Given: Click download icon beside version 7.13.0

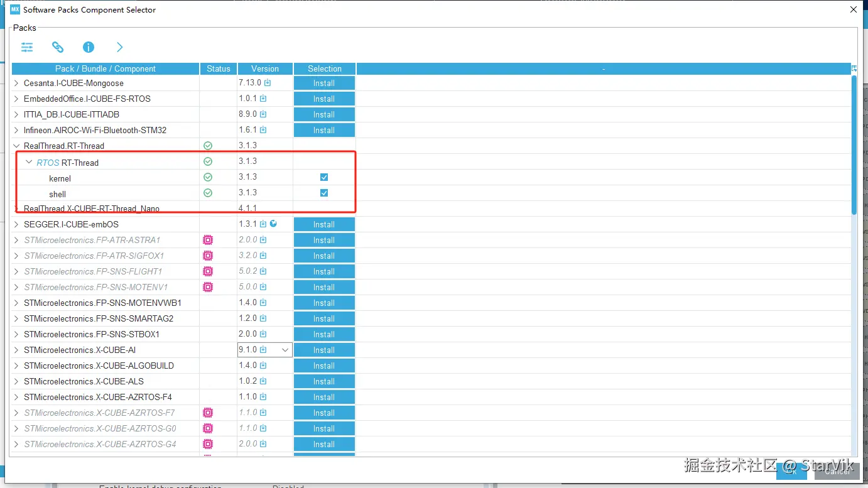Looking at the screenshot, I should coord(268,83).
